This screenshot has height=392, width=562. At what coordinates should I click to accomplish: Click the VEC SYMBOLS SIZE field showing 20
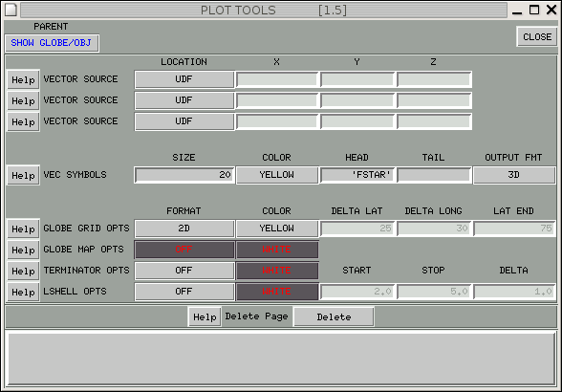pos(184,175)
